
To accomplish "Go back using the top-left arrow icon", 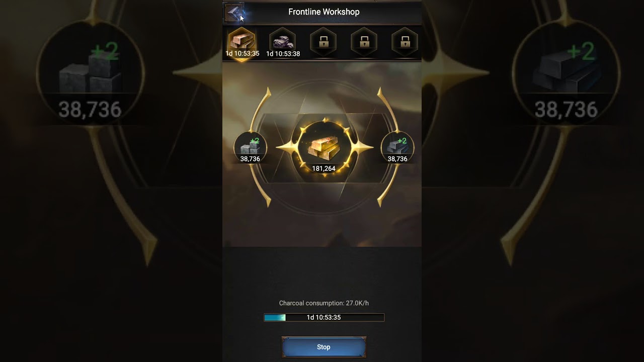I will pyautogui.click(x=234, y=12).
